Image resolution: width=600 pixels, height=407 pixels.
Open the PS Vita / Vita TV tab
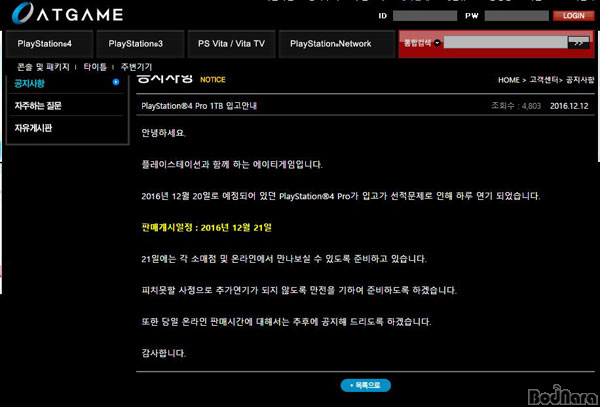231,44
